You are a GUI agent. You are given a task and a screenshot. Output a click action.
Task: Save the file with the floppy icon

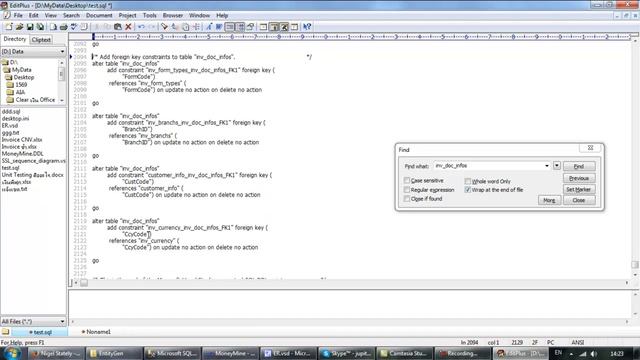point(30,27)
